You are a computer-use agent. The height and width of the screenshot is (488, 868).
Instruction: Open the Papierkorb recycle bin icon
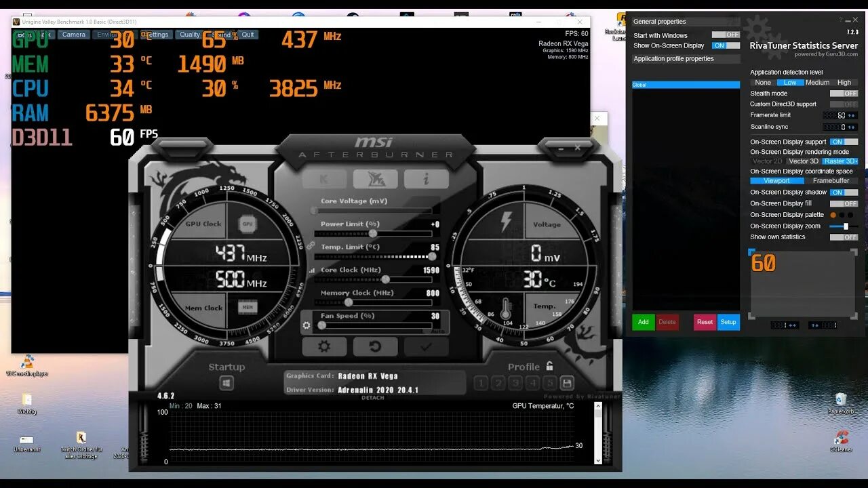pyautogui.click(x=841, y=403)
